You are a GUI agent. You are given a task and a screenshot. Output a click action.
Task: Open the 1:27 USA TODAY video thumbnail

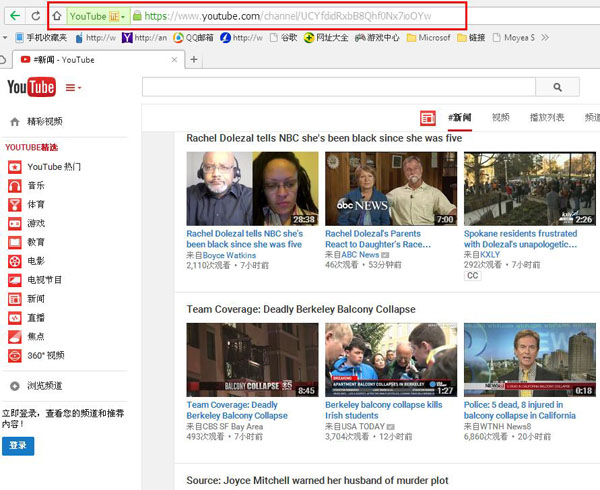[x=391, y=360]
